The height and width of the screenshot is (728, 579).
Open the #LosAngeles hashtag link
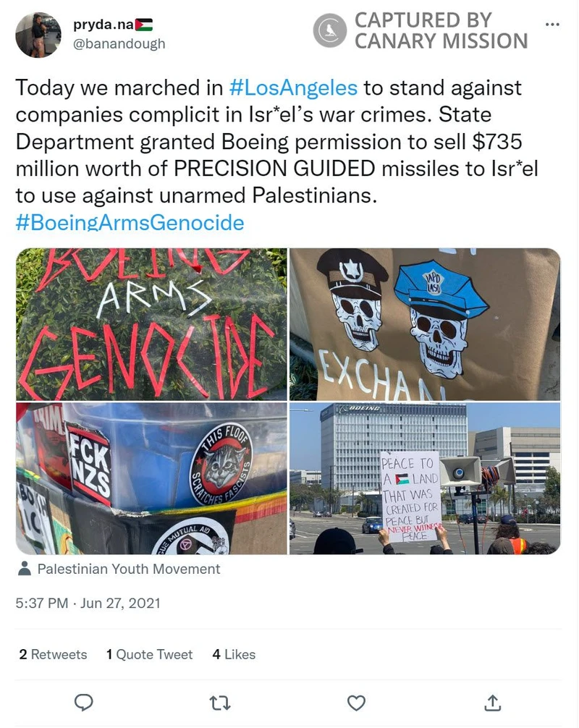[293, 88]
